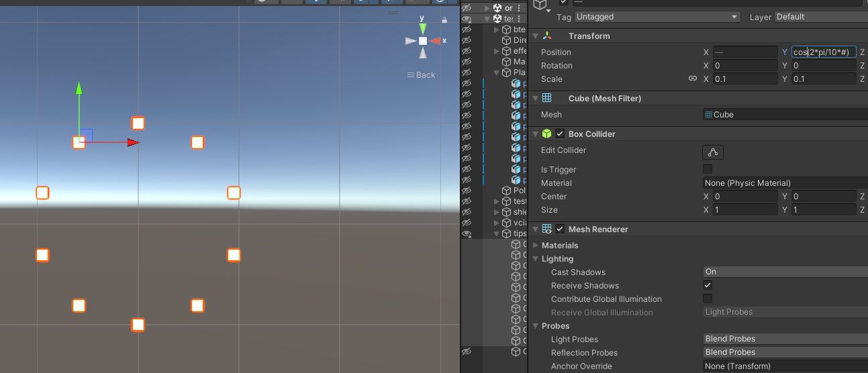The height and width of the screenshot is (373, 868).
Task: Click the Rotation X field
Action: tap(745, 66)
